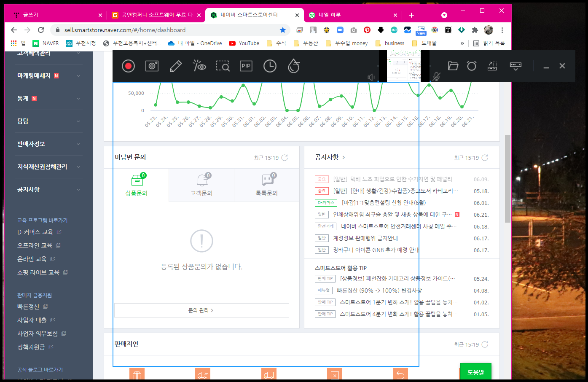This screenshot has height=382, width=588.
Task: Open the 쇼핑 라이브 교육 link
Action: 42,272
